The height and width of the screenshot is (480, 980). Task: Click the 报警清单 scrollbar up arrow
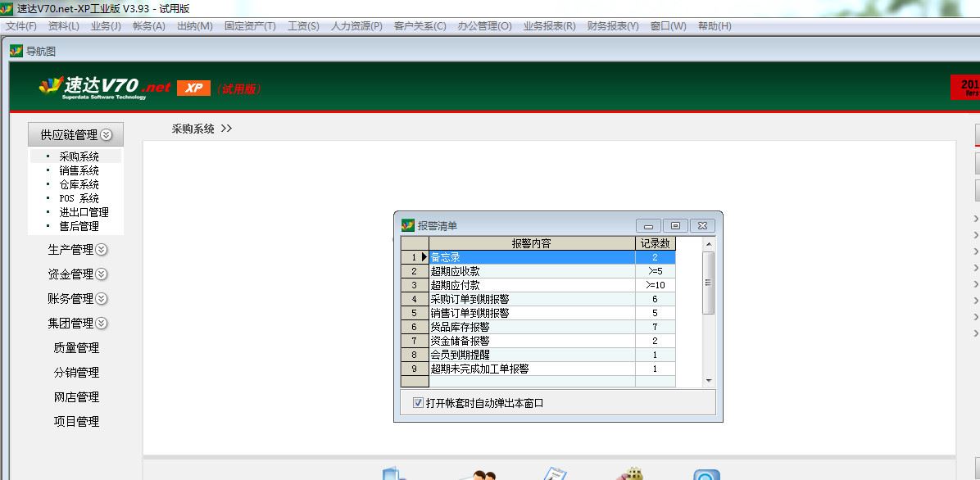click(709, 244)
